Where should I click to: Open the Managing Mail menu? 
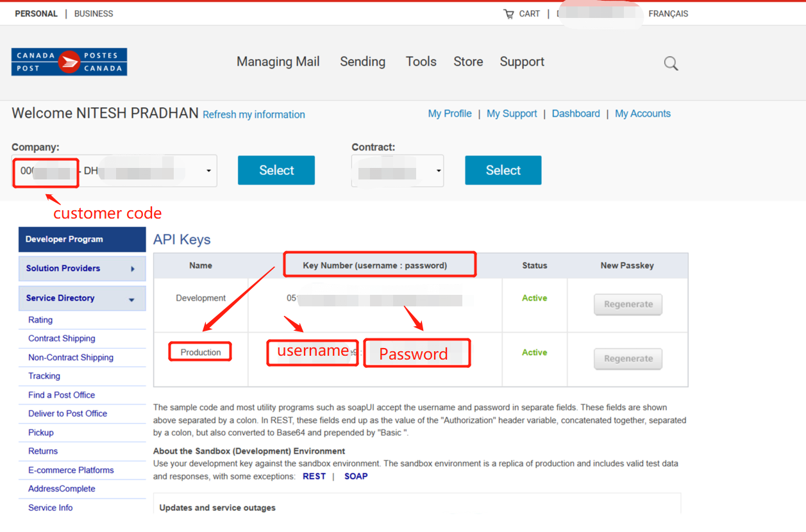[x=278, y=62]
